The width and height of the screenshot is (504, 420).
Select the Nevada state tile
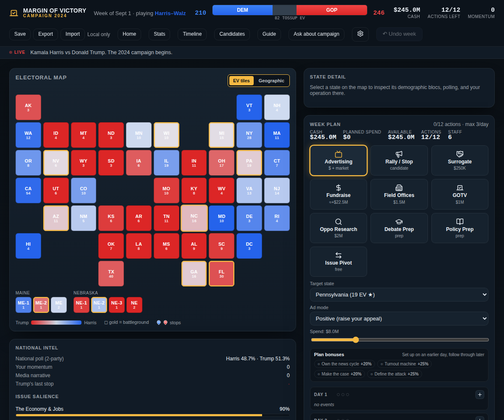point(56,163)
